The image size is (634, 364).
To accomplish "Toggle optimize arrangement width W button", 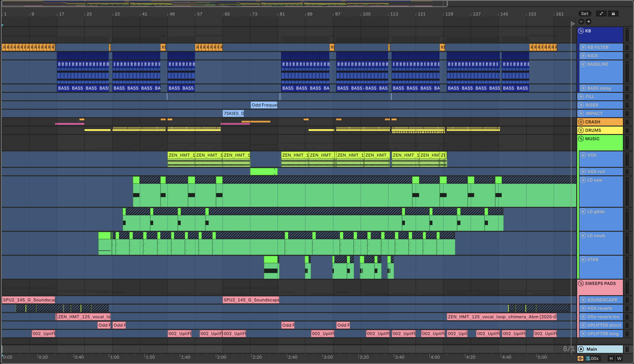I will coord(619,358).
